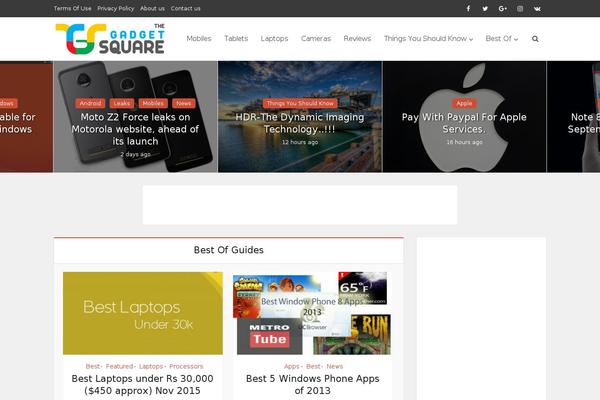Click Best category under laptops article
The width and height of the screenshot is (600, 400).
point(93,366)
